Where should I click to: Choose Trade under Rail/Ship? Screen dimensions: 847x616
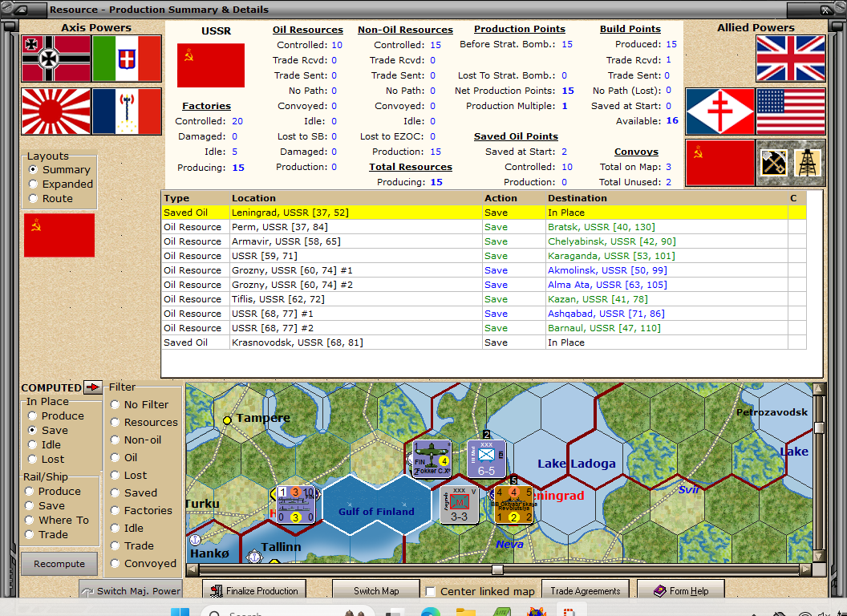pyautogui.click(x=30, y=535)
